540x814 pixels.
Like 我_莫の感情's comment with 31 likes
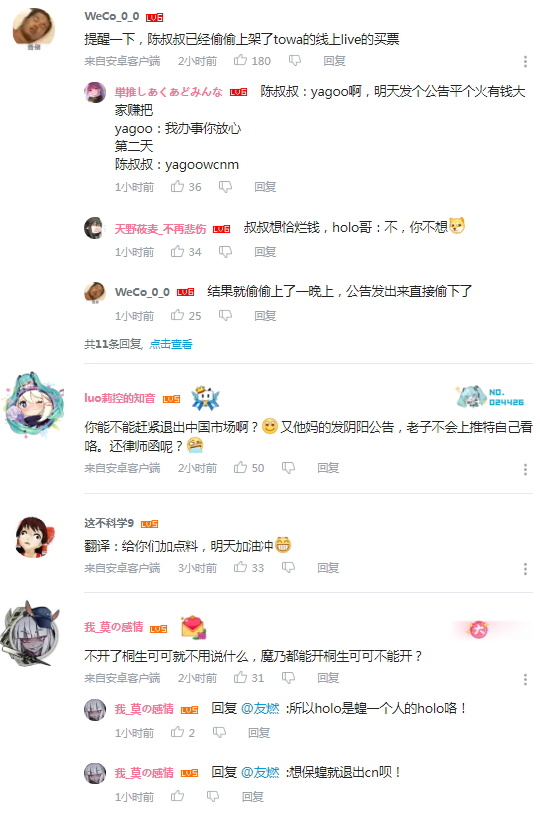pyautogui.click(x=240, y=677)
